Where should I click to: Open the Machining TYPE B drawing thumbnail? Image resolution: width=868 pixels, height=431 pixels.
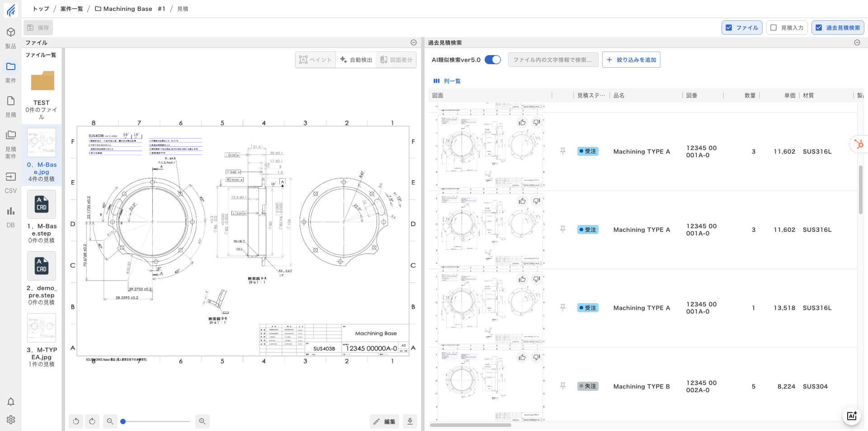490,386
